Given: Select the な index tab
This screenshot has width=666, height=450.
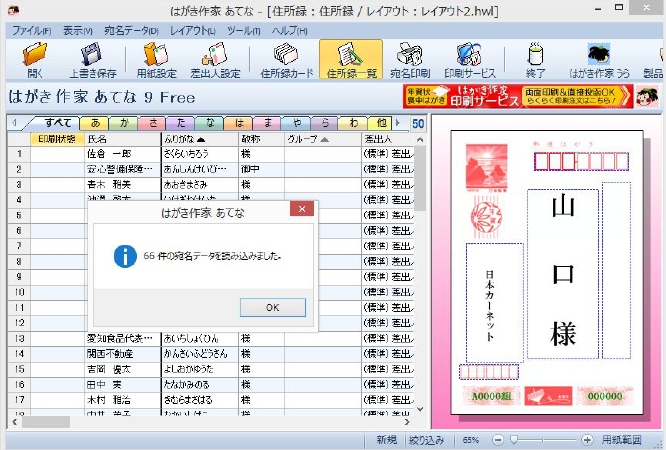Looking at the screenshot, I should [x=210, y=123].
